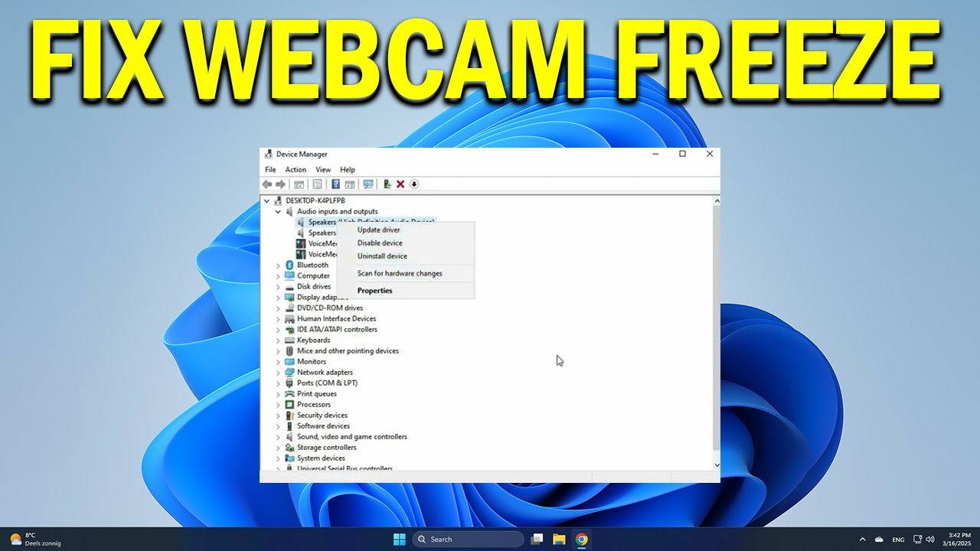Toggle the show/hide console tree toolbar icon
The width and height of the screenshot is (980, 551).
tap(299, 184)
